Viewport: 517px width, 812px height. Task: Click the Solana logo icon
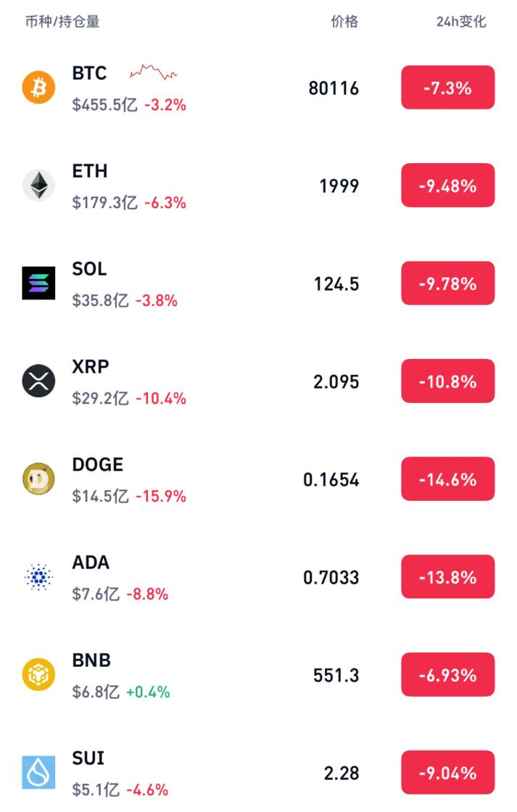pos(38,283)
